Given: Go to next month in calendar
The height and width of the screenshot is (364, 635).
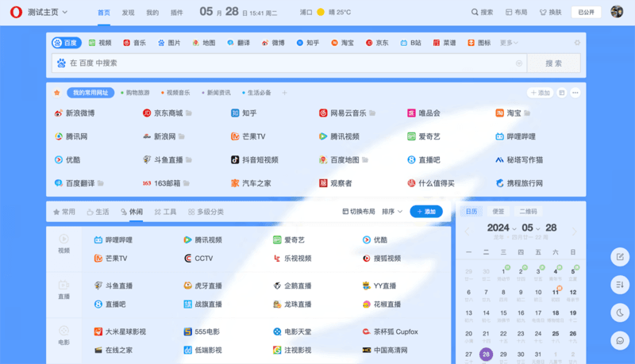Looking at the screenshot, I should tap(574, 232).
